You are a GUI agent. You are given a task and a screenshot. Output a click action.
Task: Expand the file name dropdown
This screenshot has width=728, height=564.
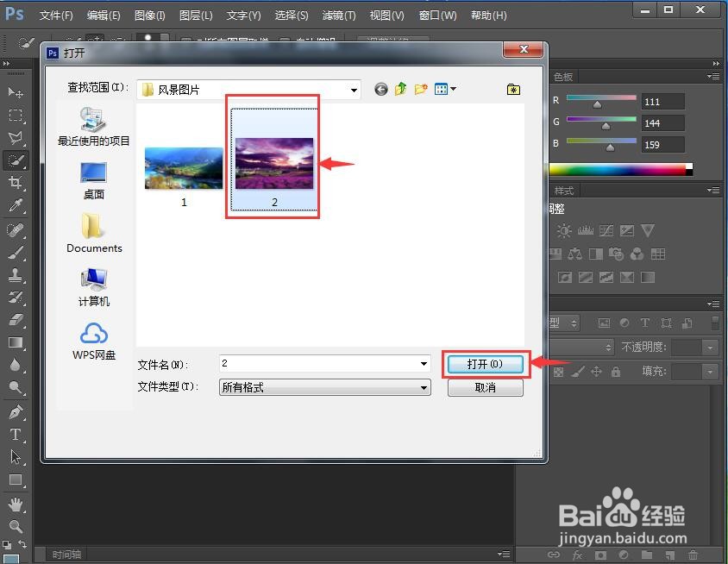[424, 363]
